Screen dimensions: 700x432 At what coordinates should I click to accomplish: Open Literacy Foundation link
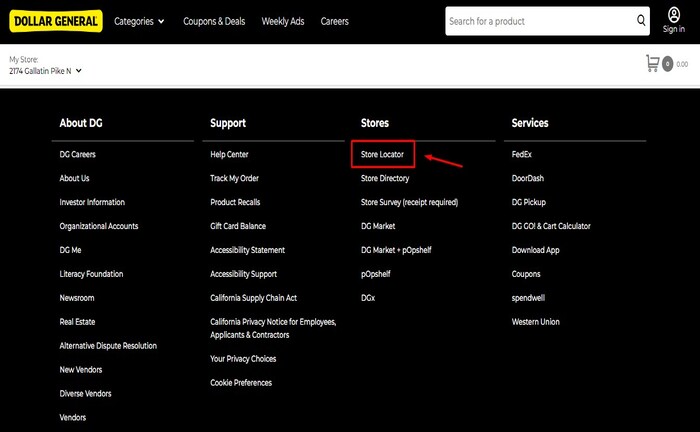(x=91, y=274)
